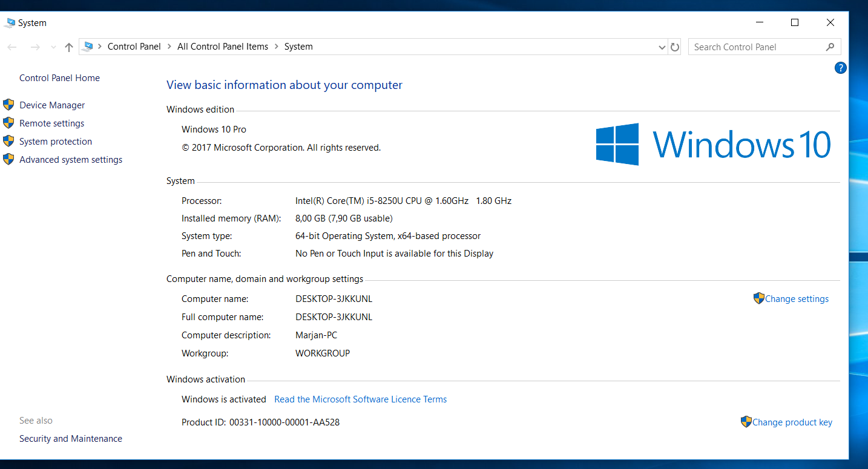Maximize the System window
Viewport: 868px width, 469px height.
795,23
